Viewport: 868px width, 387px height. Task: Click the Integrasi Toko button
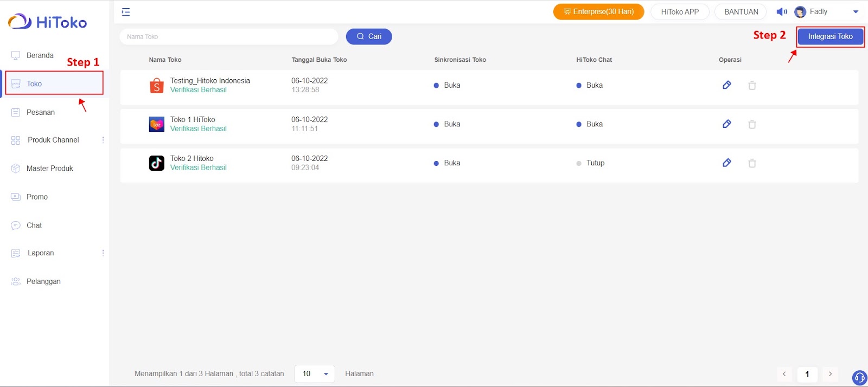click(x=830, y=36)
